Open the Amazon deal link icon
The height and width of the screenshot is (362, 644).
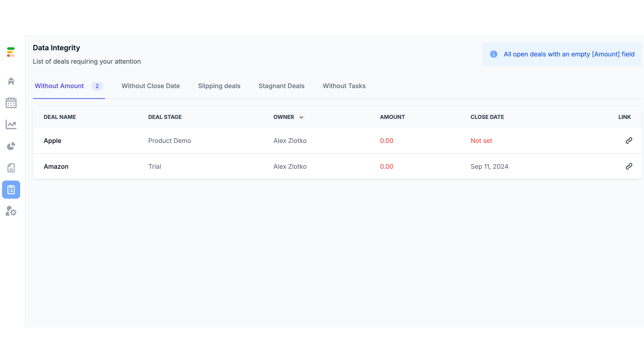point(629,166)
